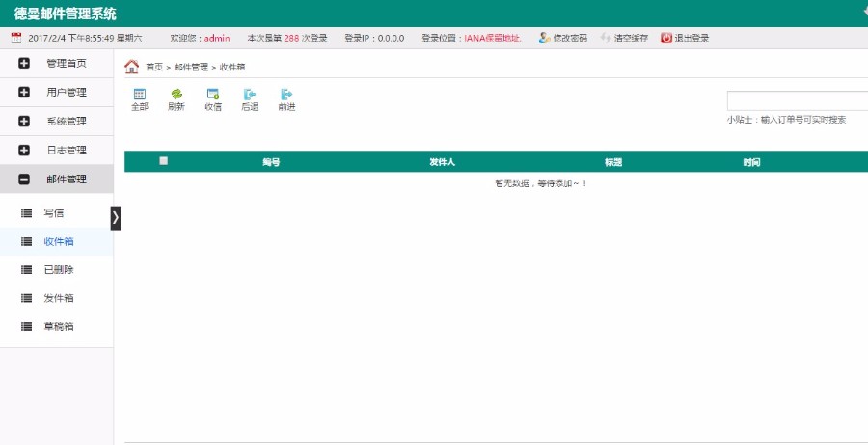Open 草稿箱 drafts folder
Image resolution: width=868 pixels, height=445 pixels.
pyautogui.click(x=59, y=326)
